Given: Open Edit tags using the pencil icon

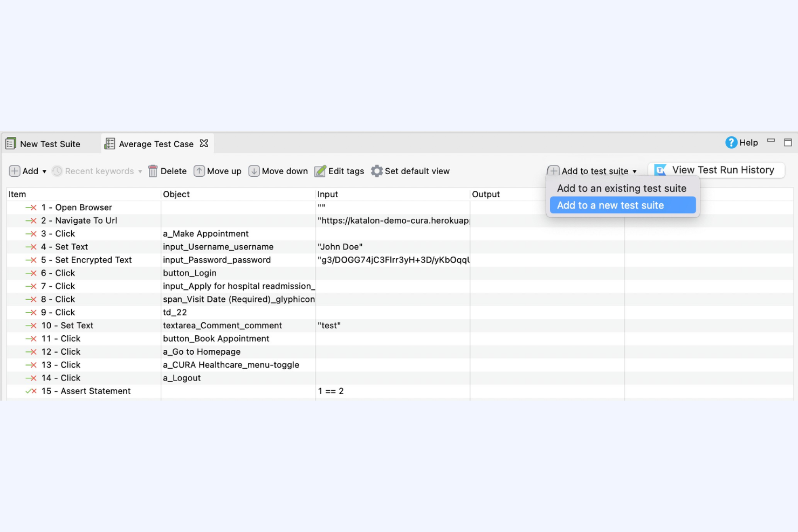Looking at the screenshot, I should 320,171.
